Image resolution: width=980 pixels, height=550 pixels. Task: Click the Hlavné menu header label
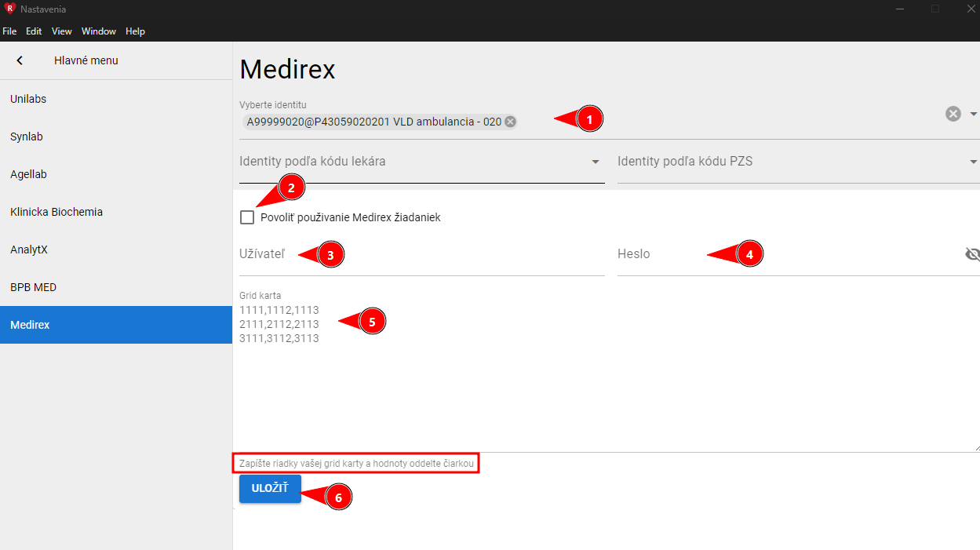click(x=86, y=60)
